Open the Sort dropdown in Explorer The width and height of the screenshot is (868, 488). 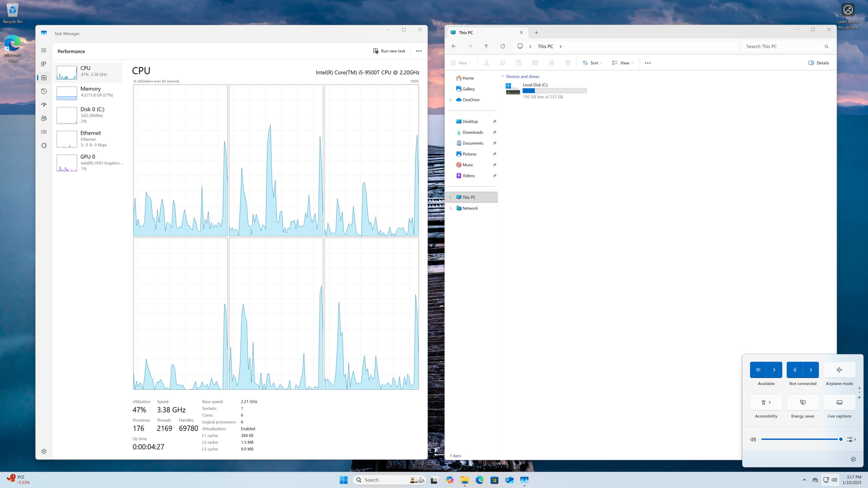click(x=592, y=63)
